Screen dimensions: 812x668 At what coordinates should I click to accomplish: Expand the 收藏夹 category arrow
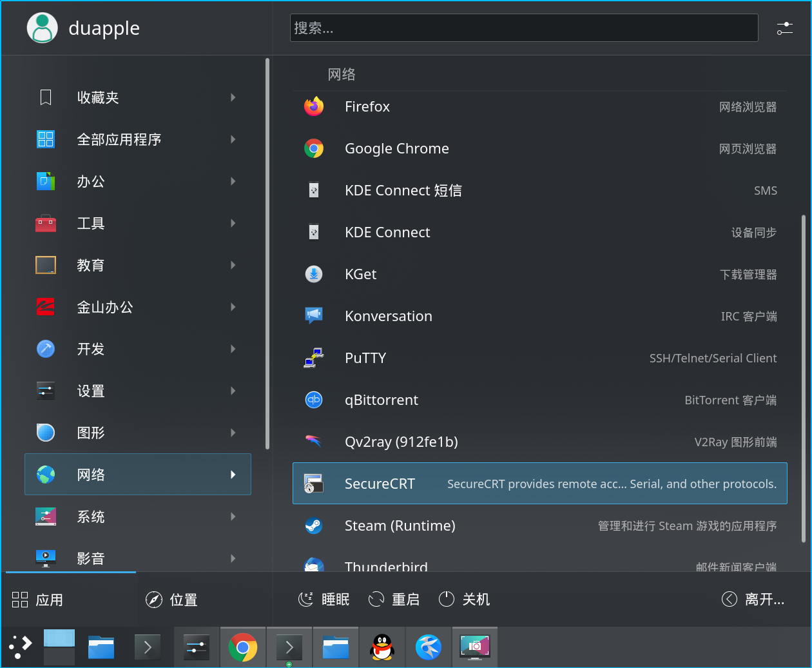(233, 97)
